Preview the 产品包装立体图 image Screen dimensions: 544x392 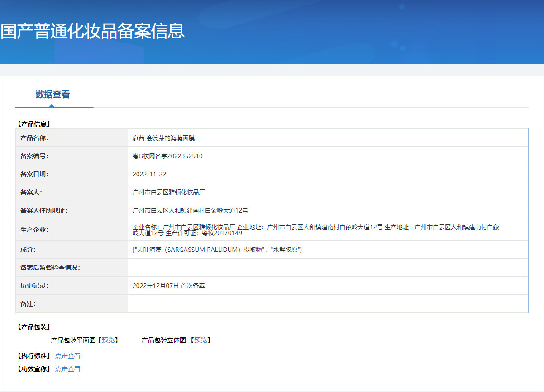[x=200, y=340]
